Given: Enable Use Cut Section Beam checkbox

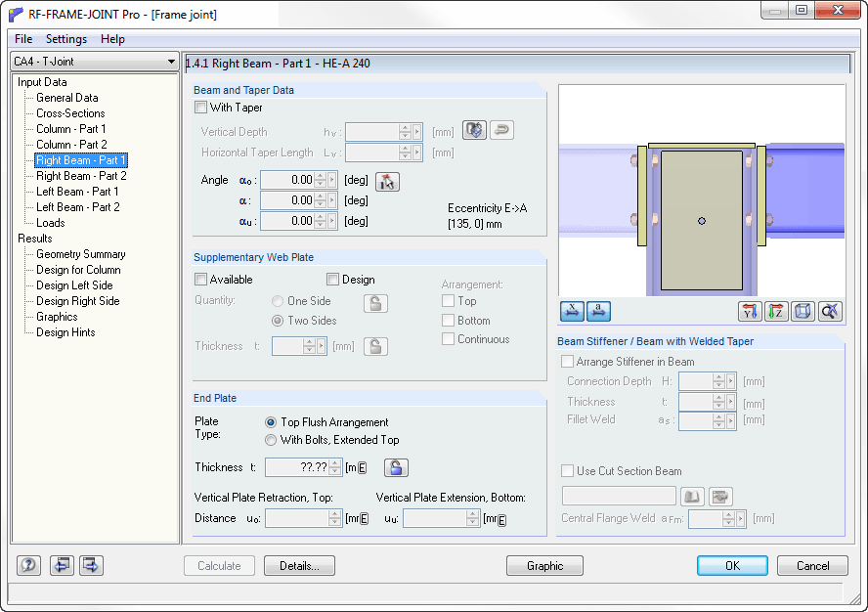Looking at the screenshot, I should [x=567, y=471].
